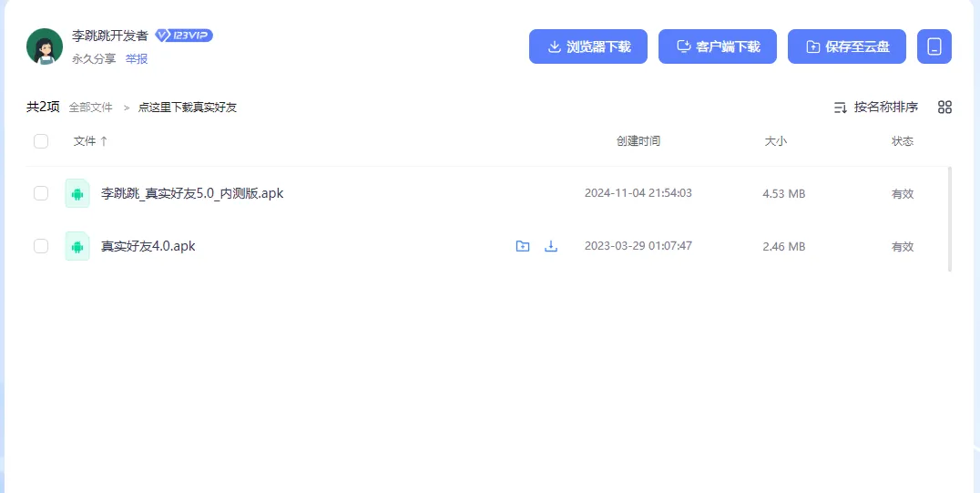
Task: Click breadcrumb 点这里下载真实好友
Action: tap(188, 108)
